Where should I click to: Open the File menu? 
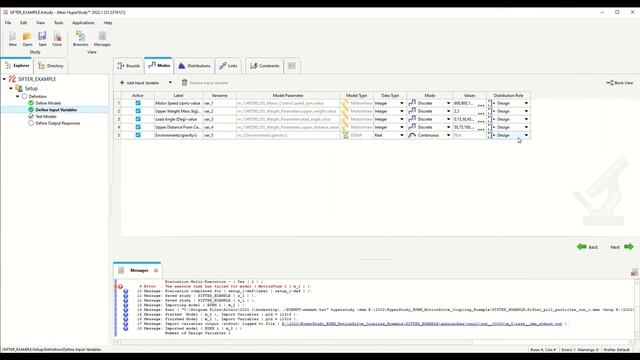pos(8,23)
